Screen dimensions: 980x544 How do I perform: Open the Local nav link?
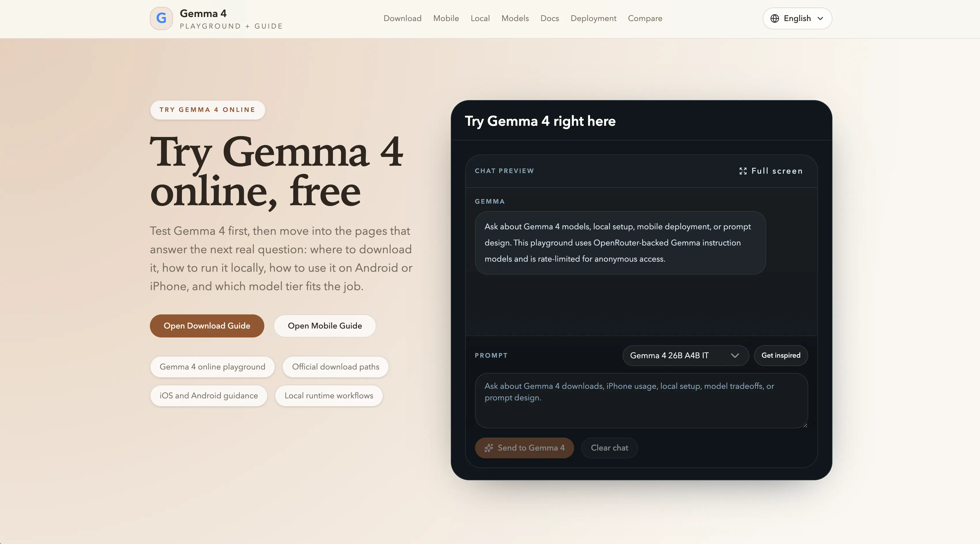click(480, 18)
